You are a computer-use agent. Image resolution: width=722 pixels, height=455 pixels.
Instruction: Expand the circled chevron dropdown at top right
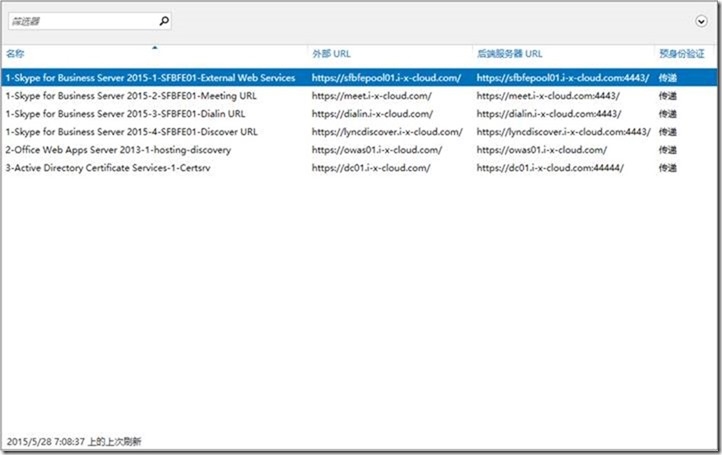pos(701,21)
